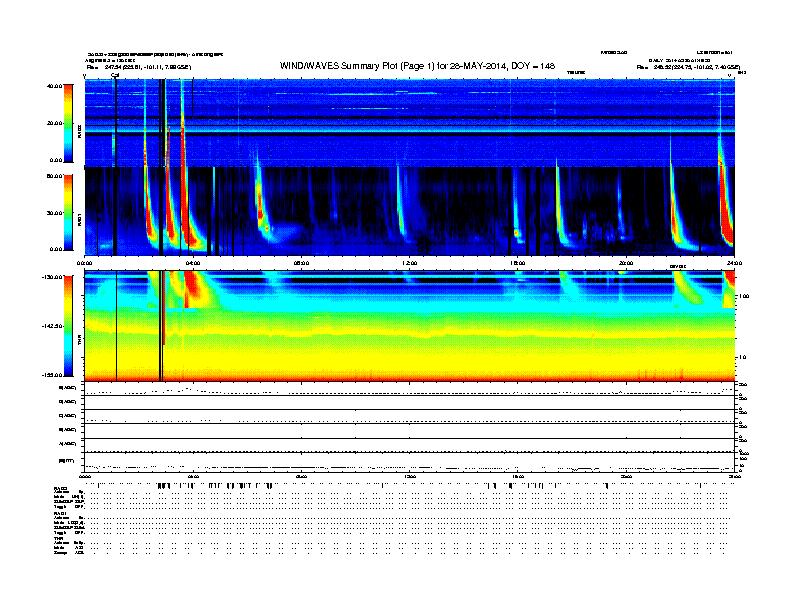This screenshot has width=792, height=612.
Task: Click the 20:00 tick label under RAD1 spectrogram
Action: coord(626,263)
